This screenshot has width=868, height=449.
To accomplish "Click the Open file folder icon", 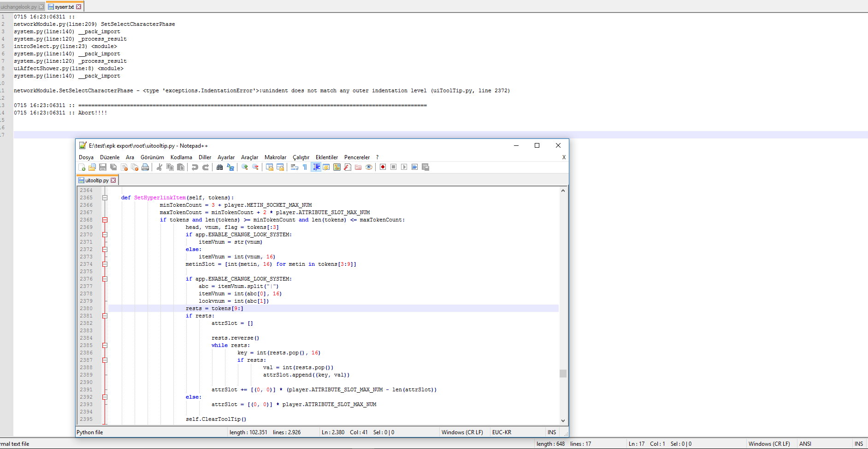I will click(92, 167).
